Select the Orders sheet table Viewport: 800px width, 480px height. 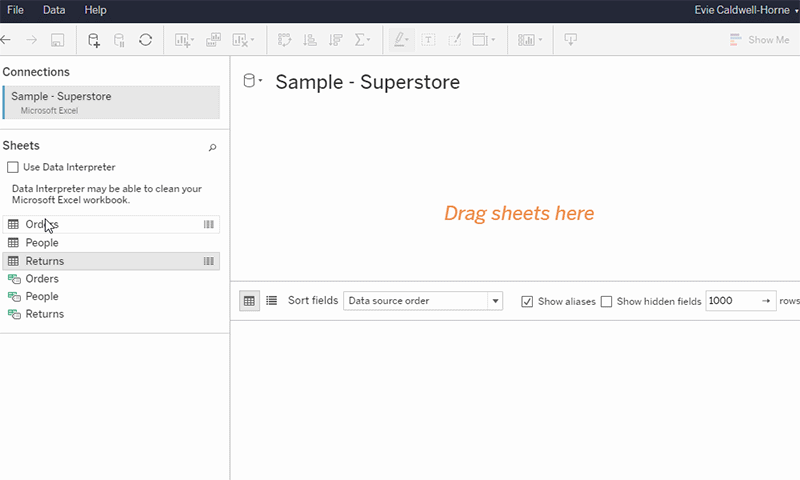click(x=111, y=224)
